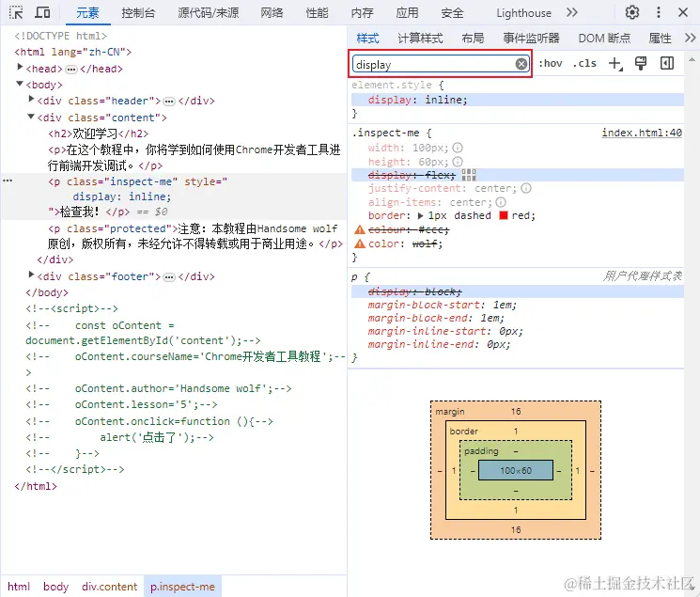Click the warning icon beside color wolf

(360, 244)
